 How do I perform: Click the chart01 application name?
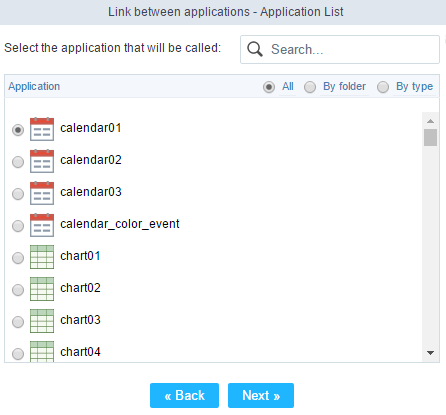click(80, 256)
